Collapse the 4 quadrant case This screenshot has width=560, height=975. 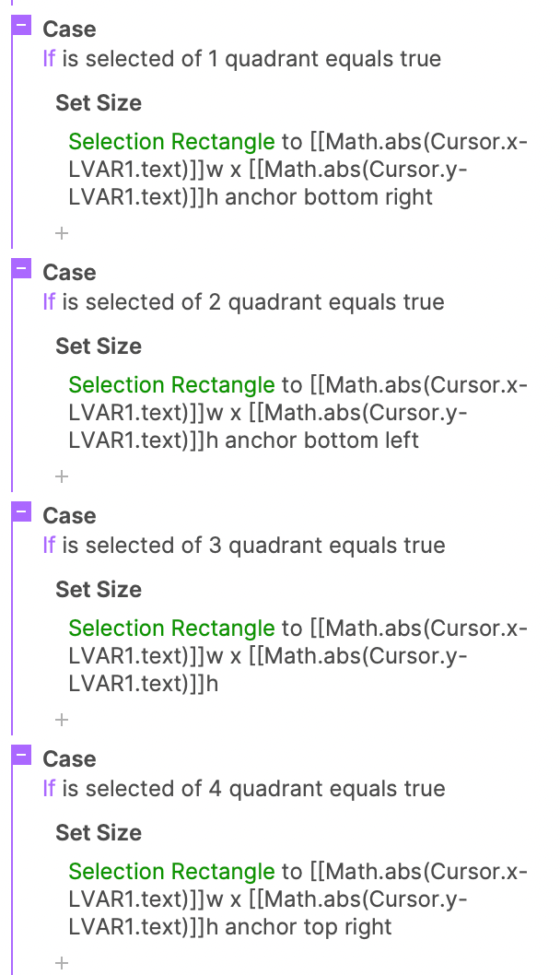pyautogui.click(x=22, y=758)
